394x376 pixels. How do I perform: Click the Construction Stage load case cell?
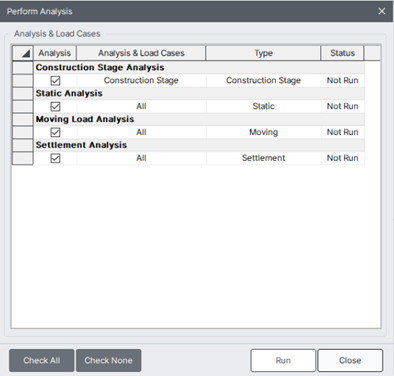(x=141, y=80)
